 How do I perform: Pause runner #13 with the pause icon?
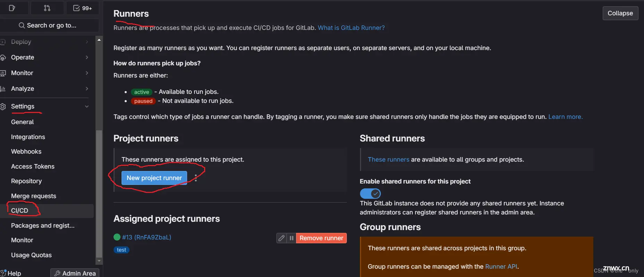[x=292, y=238]
